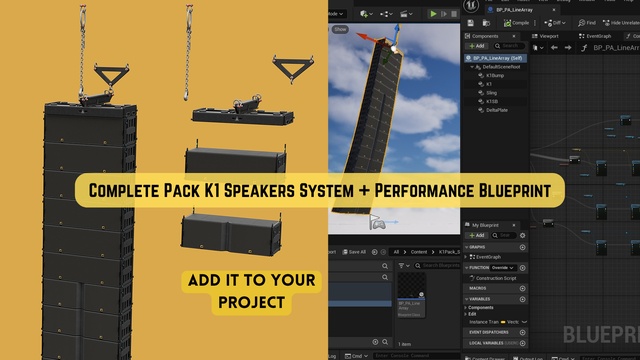Open My Blueprint settings gear
The image size is (640, 360).
point(522,236)
